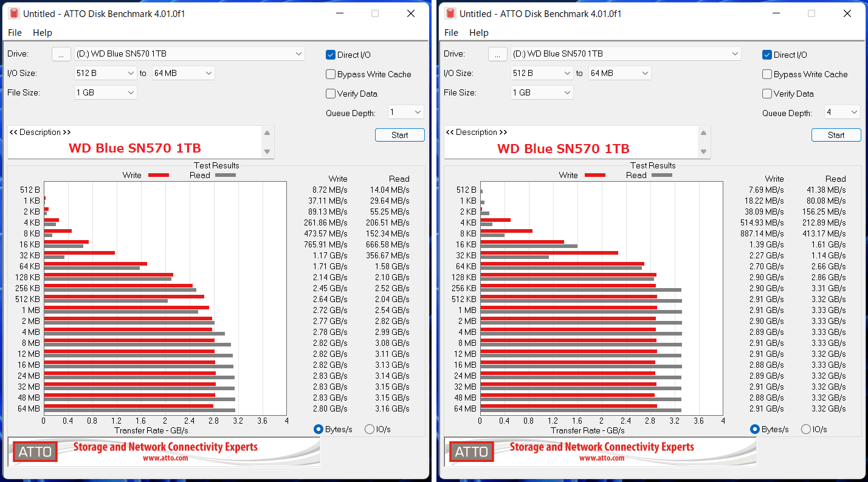
Task: Open File menu in right window
Action: 451,33
